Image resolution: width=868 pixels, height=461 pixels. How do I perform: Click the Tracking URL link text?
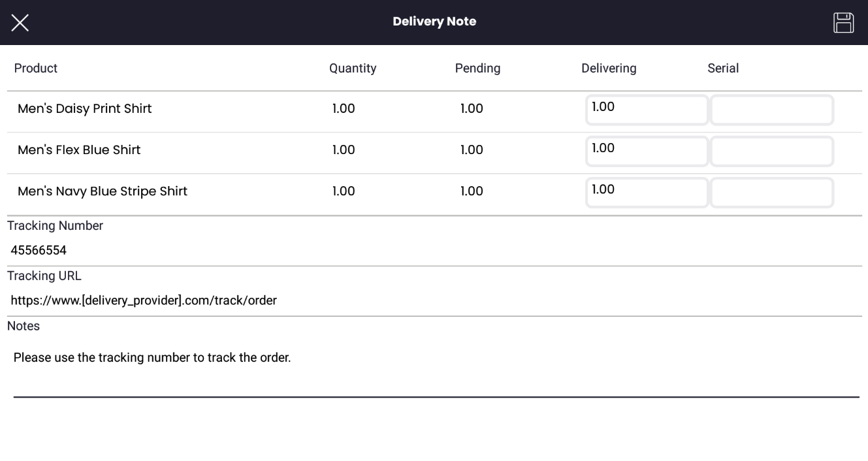[143, 300]
